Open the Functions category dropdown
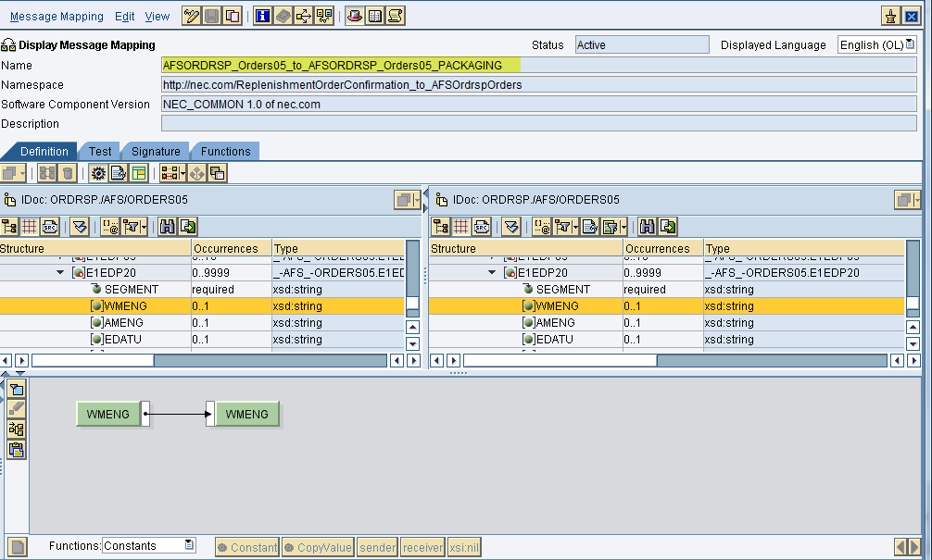932x560 pixels. point(189,546)
